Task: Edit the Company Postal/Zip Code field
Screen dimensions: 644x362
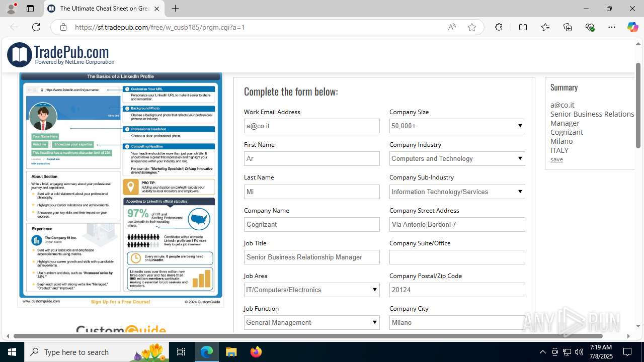Action: [457, 290]
